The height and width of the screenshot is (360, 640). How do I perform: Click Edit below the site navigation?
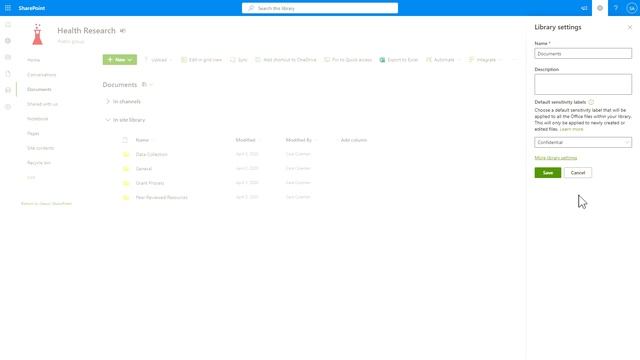31,178
